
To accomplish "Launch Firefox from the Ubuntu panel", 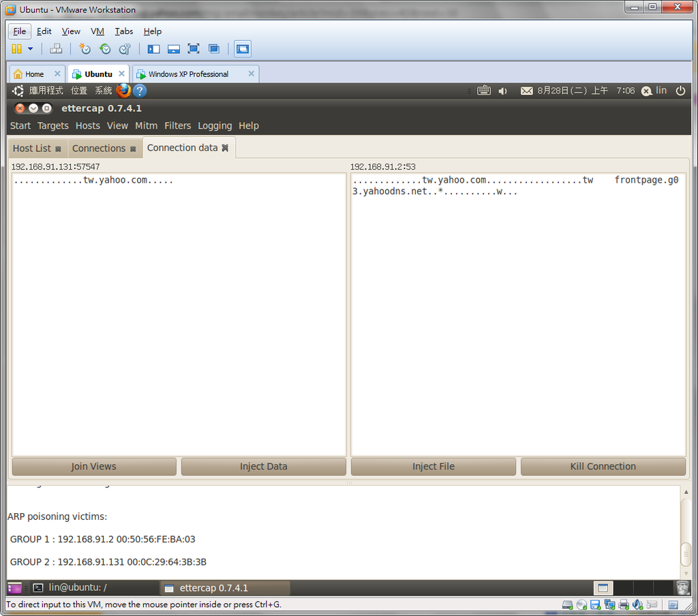I will (x=123, y=91).
